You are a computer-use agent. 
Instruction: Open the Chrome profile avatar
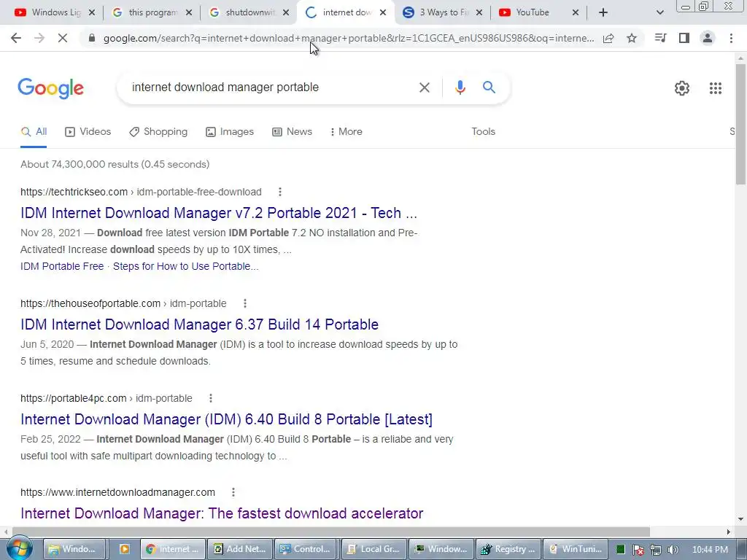pyautogui.click(x=708, y=38)
